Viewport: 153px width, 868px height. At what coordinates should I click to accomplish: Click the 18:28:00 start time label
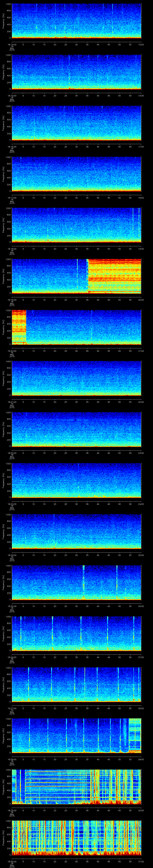point(12,759)
